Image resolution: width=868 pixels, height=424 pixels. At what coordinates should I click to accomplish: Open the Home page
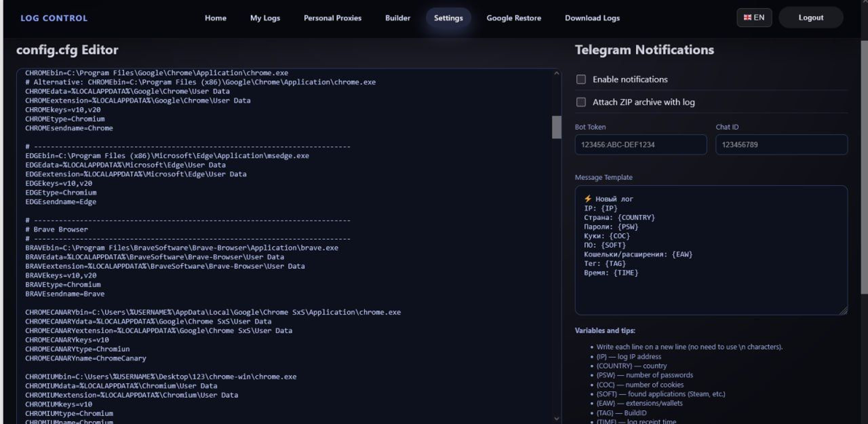pos(215,18)
